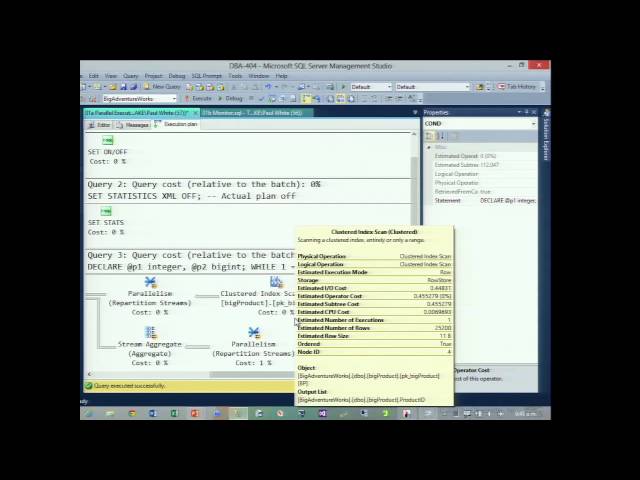Open Excel from the taskbar

[174, 413]
